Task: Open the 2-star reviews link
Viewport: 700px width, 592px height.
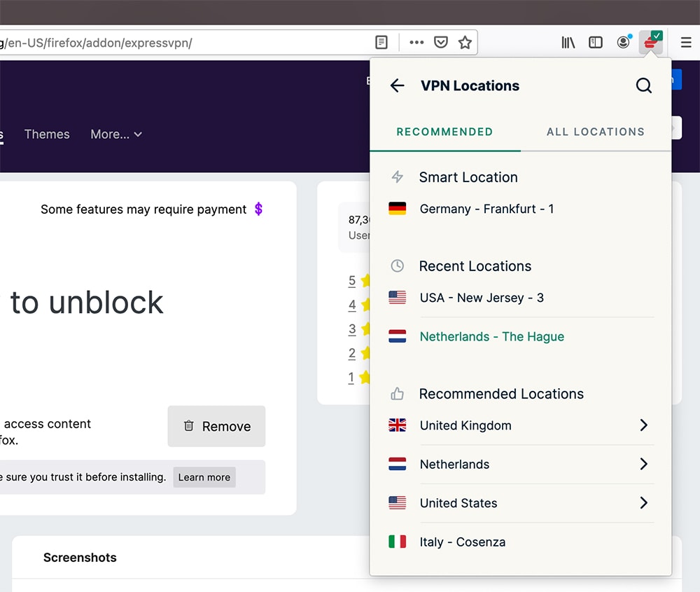Action: [352, 353]
